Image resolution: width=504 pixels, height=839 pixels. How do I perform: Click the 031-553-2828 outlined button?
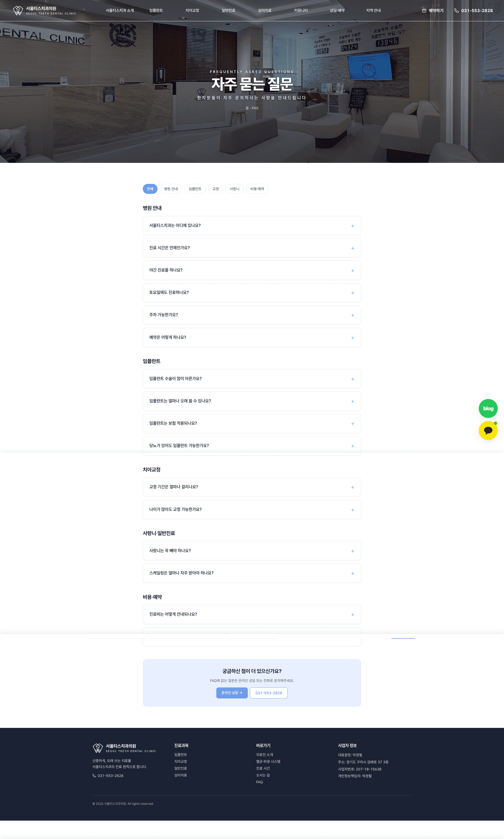pos(269,693)
